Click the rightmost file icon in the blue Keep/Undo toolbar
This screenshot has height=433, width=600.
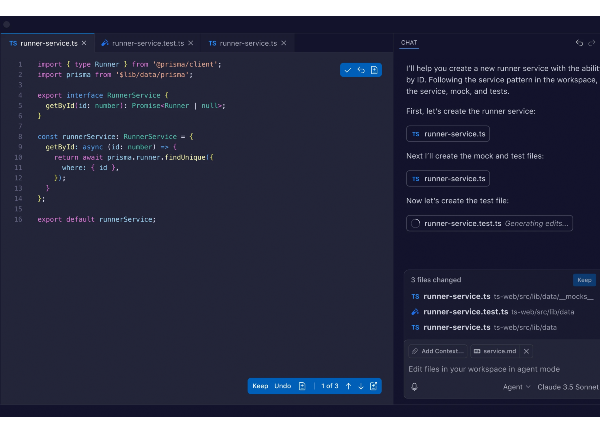[373, 386]
